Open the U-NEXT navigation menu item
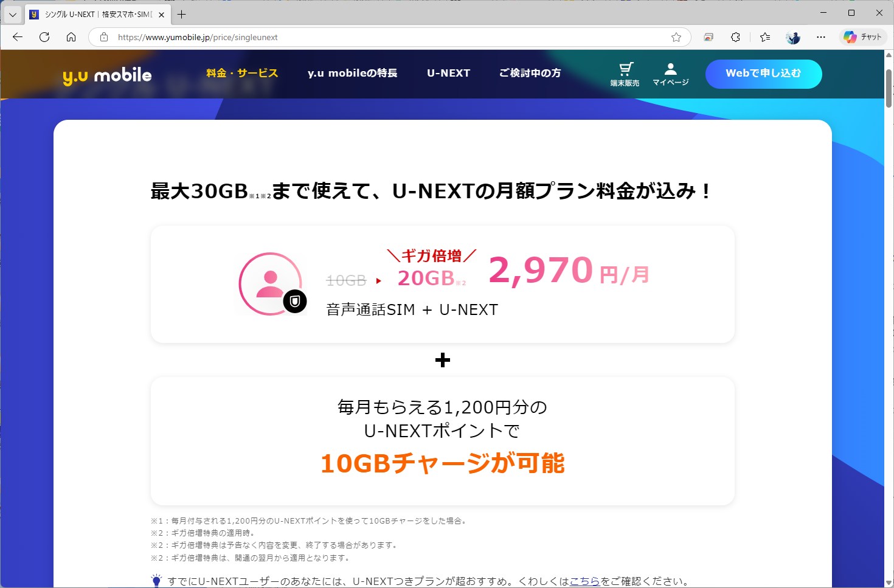Image resolution: width=894 pixels, height=588 pixels. click(x=448, y=73)
